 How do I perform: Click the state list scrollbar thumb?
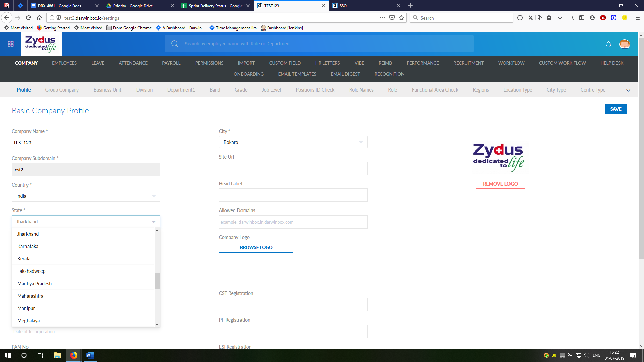pyautogui.click(x=157, y=281)
